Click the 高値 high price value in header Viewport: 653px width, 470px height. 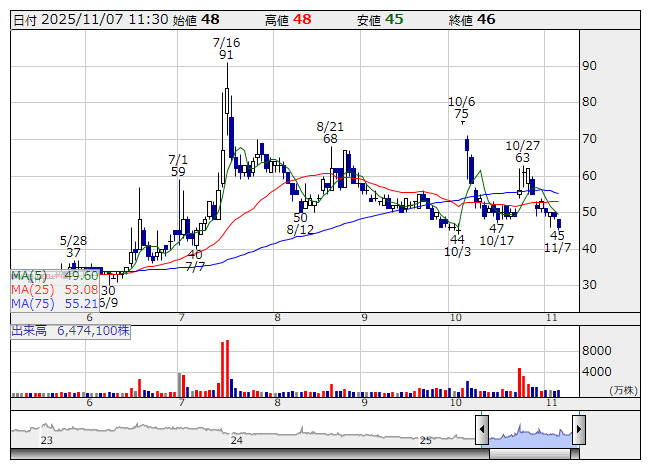pyautogui.click(x=302, y=19)
